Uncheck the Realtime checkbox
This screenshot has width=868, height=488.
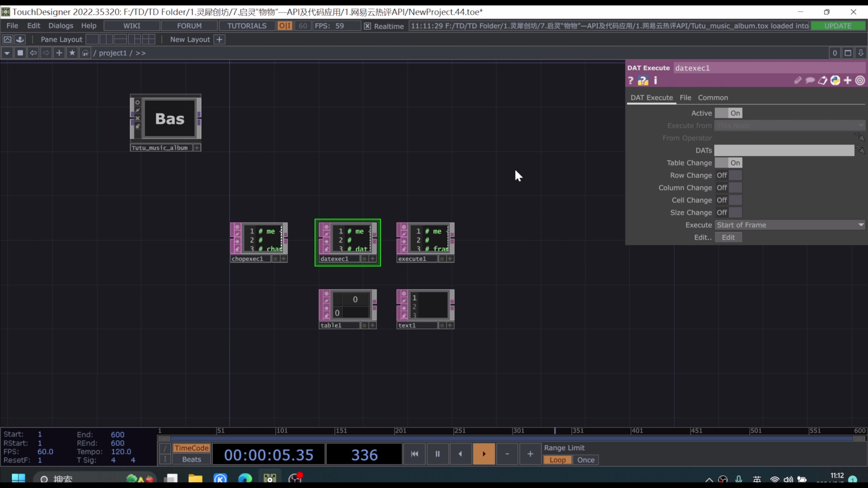click(x=367, y=26)
